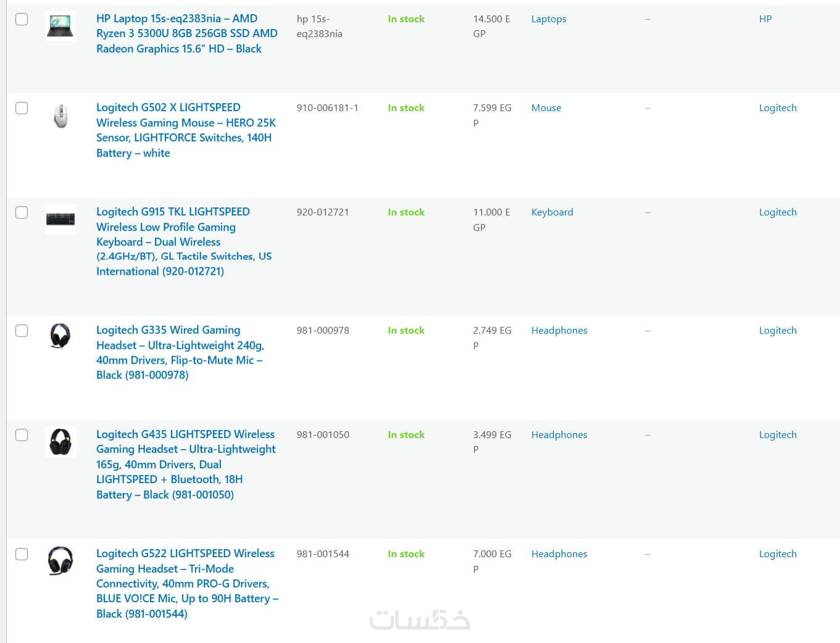Open the HP brand link
The height and width of the screenshot is (643, 840).
[765, 19]
